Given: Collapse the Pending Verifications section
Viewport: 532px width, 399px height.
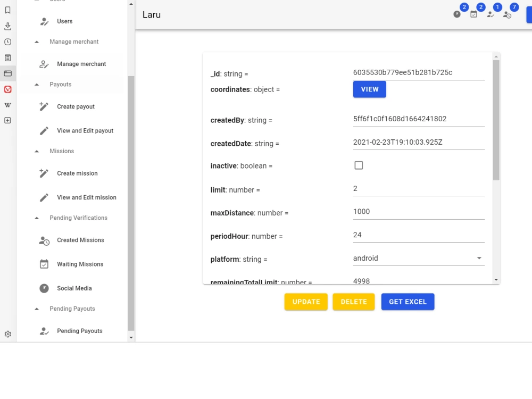Looking at the screenshot, I should click(x=37, y=218).
